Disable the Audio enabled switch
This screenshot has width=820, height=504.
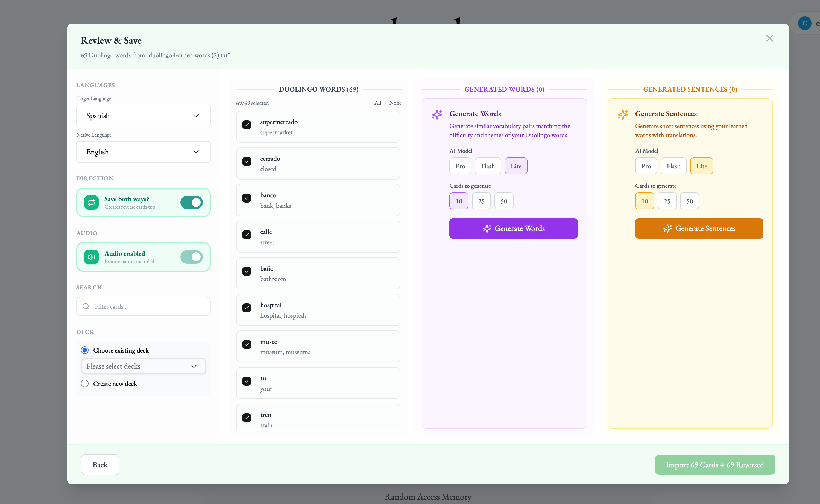coord(191,257)
